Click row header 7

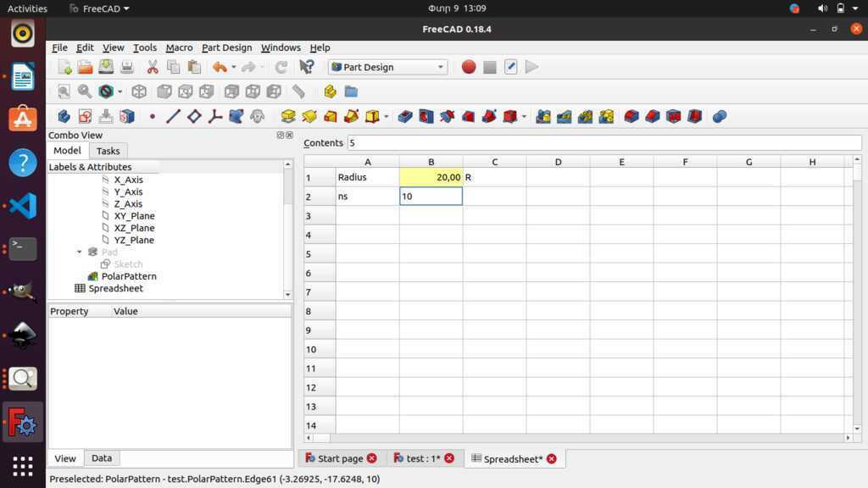click(x=320, y=292)
